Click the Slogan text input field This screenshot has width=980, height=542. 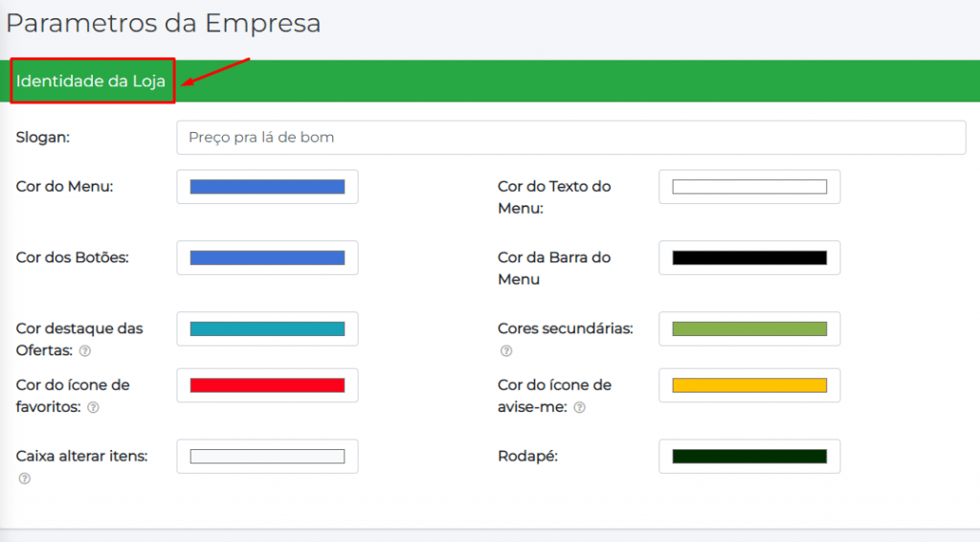pyautogui.click(x=570, y=137)
